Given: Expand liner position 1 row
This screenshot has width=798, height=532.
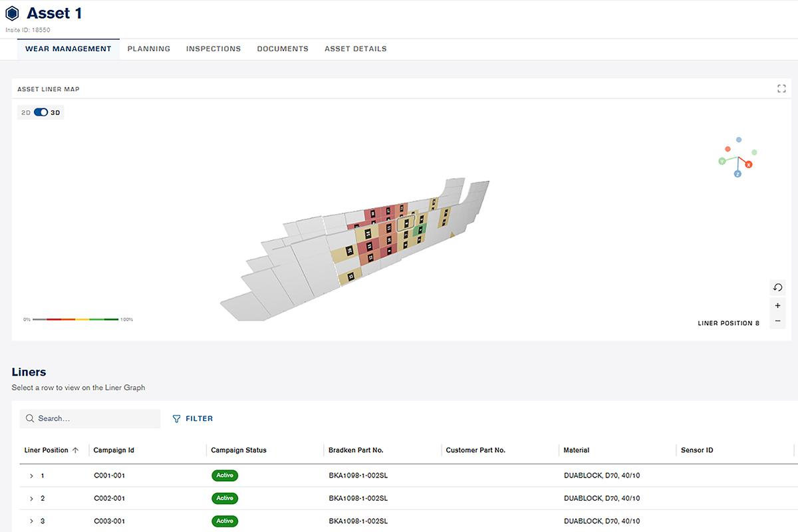Looking at the screenshot, I should (31, 476).
